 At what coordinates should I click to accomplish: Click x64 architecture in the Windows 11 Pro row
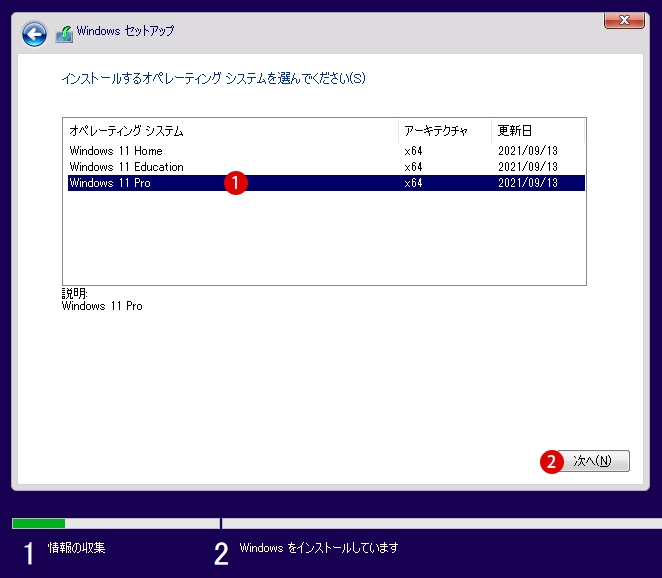[413, 183]
